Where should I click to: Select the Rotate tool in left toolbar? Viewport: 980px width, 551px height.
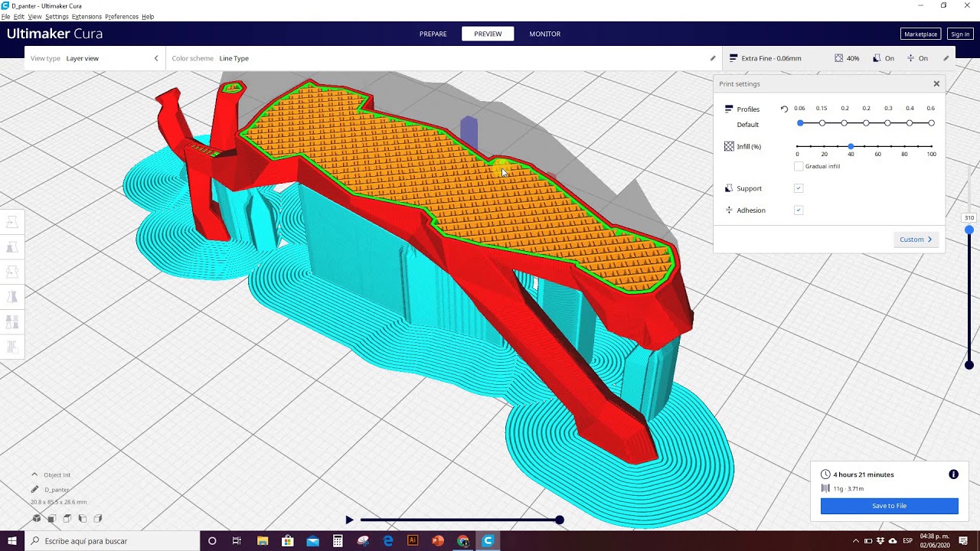(x=12, y=272)
